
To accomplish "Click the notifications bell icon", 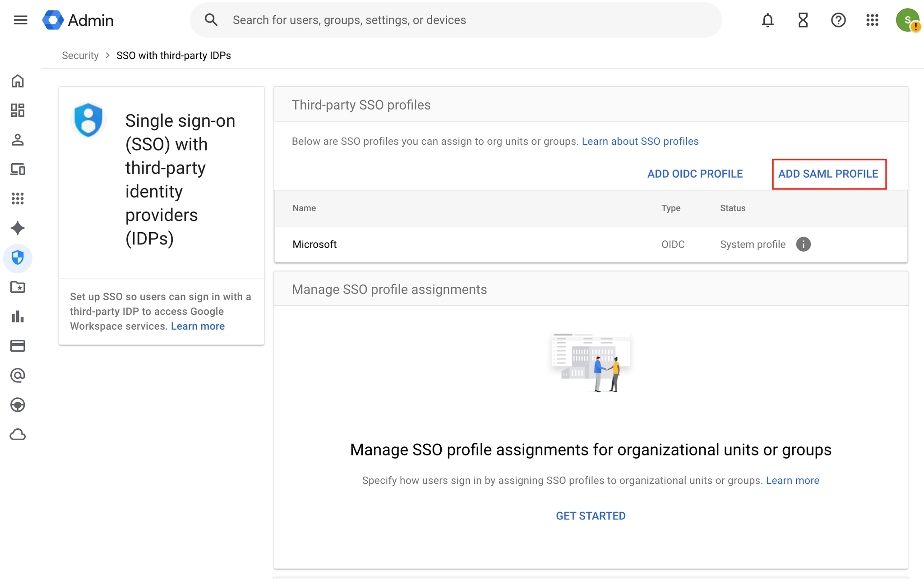I will [x=767, y=20].
